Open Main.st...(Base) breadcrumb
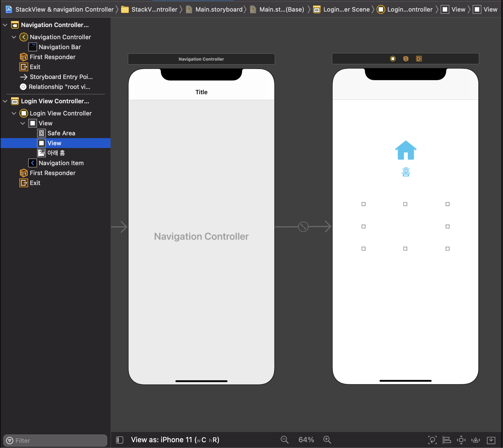This screenshot has width=503, height=448. pos(277,9)
